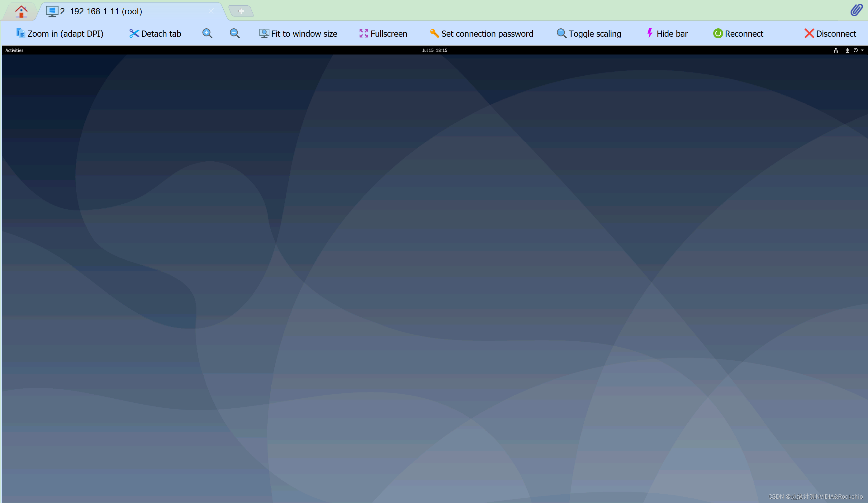Click the zoom in magnifier icon

207,33
